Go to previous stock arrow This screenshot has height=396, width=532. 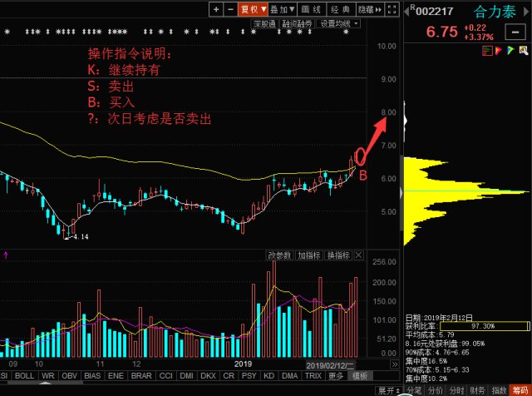tap(406, 12)
